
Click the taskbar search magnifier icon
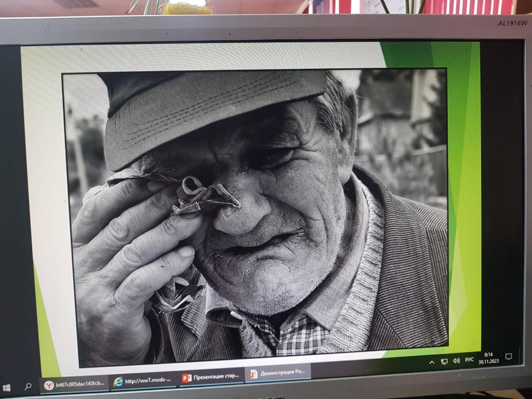(x=28, y=387)
